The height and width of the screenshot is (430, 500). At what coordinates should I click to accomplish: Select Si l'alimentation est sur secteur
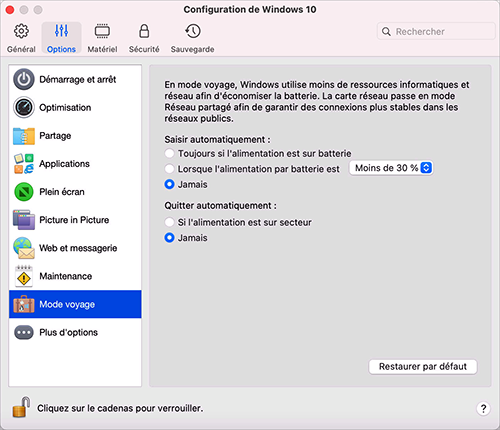pyautogui.click(x=169, y=222)
